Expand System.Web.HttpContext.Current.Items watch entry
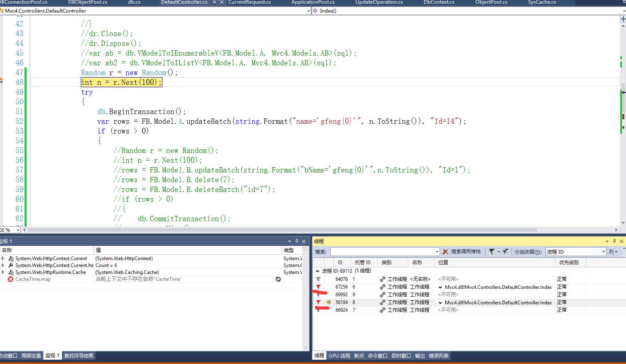This screenshot has width=626, height=364. click(x=3, y=265)
